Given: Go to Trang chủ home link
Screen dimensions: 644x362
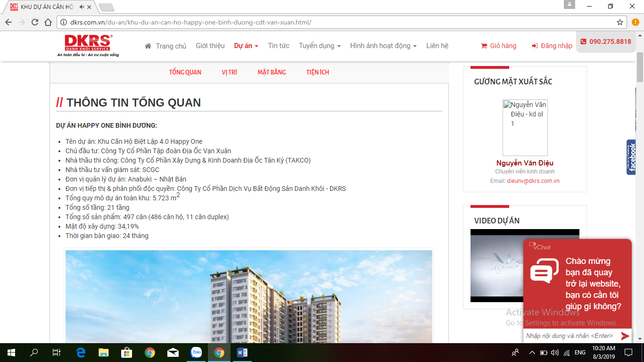Looking at the screenshot, I should click(165, 46).
